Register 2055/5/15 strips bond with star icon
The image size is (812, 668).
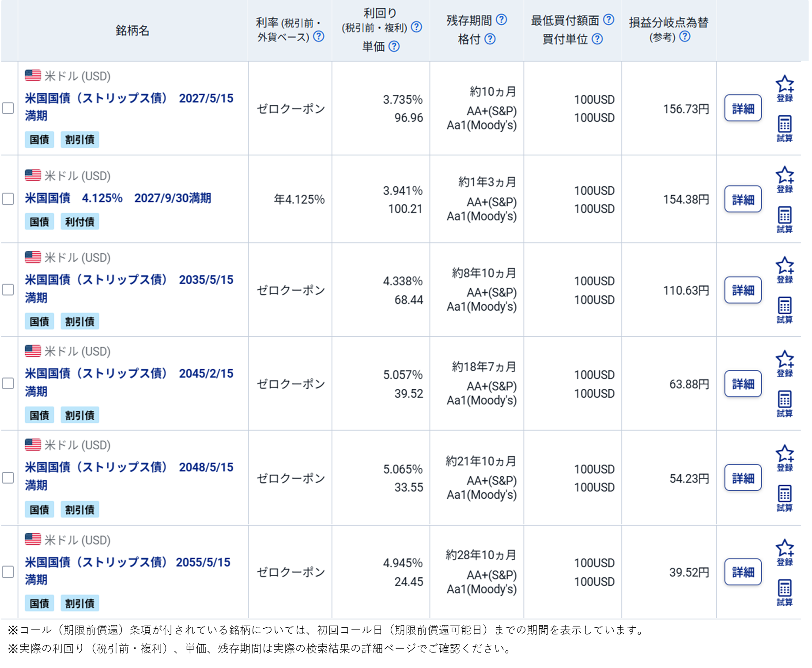[785, 553]
